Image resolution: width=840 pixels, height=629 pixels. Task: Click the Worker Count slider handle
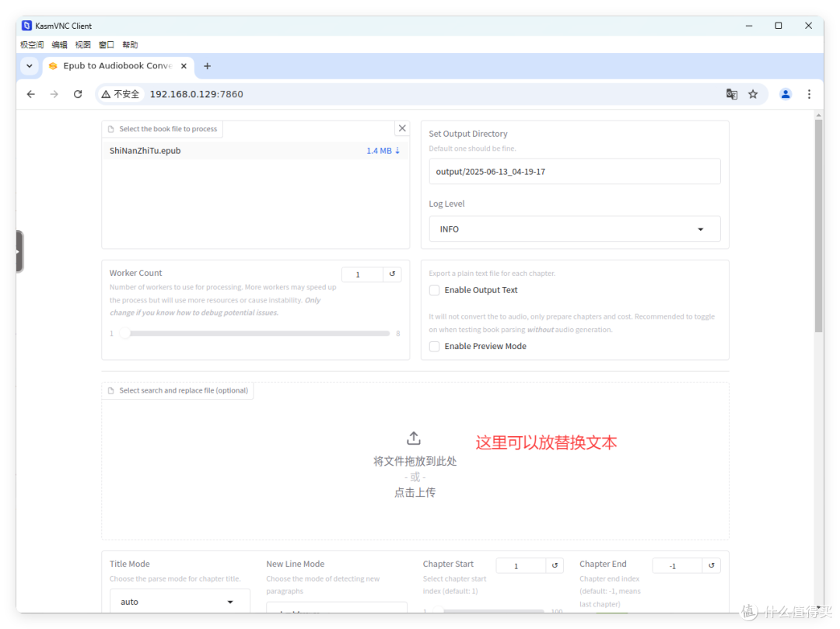point(124,334)
